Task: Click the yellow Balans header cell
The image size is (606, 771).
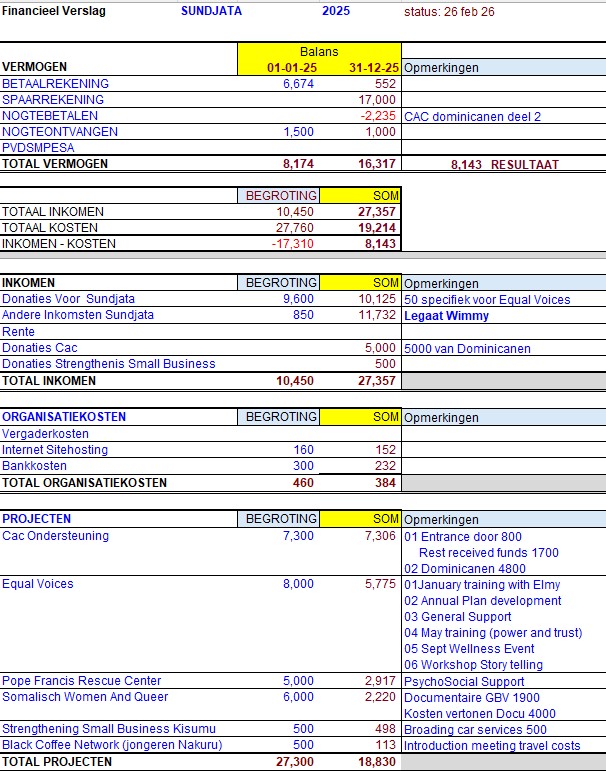Action: point(319,52)
